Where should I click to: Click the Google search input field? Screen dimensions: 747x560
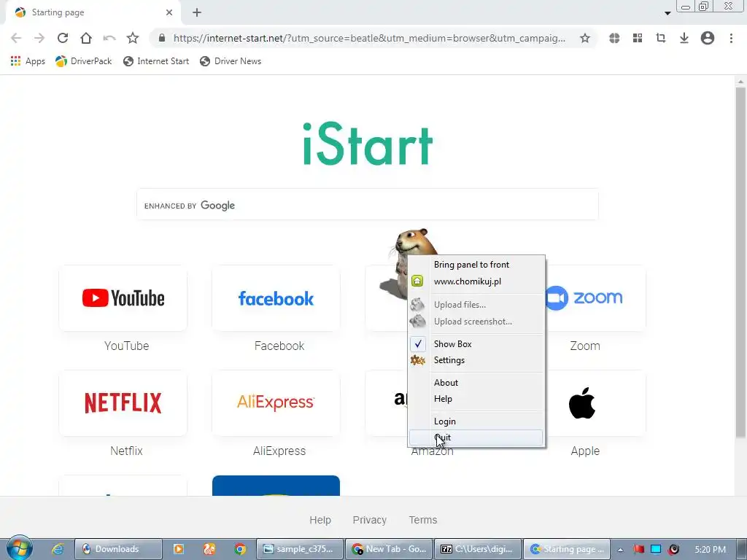368,205
